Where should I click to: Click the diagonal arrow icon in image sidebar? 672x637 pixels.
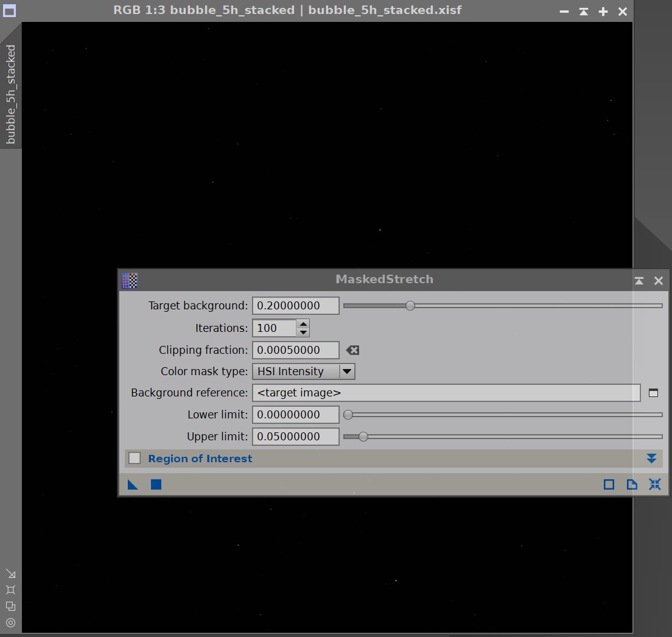click(11, 574)
